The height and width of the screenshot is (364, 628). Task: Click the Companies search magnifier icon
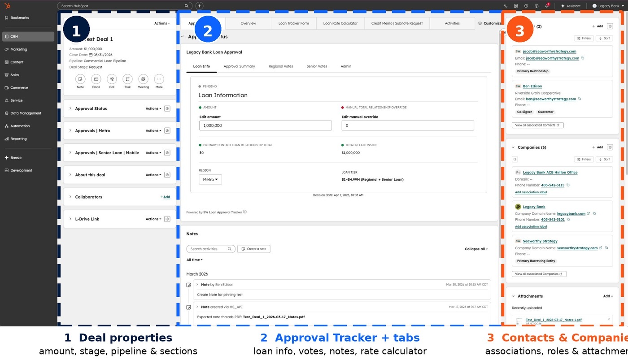pos(515,159)
